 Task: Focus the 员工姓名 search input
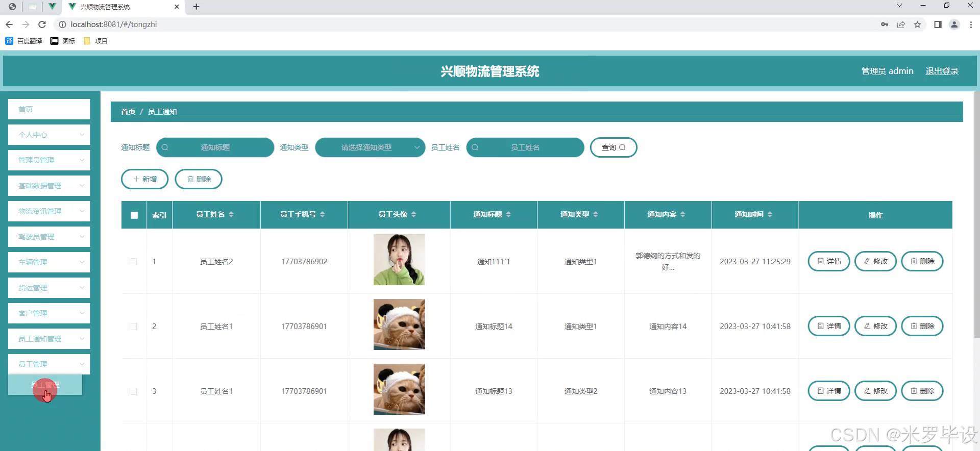click(x=525, y=147)
